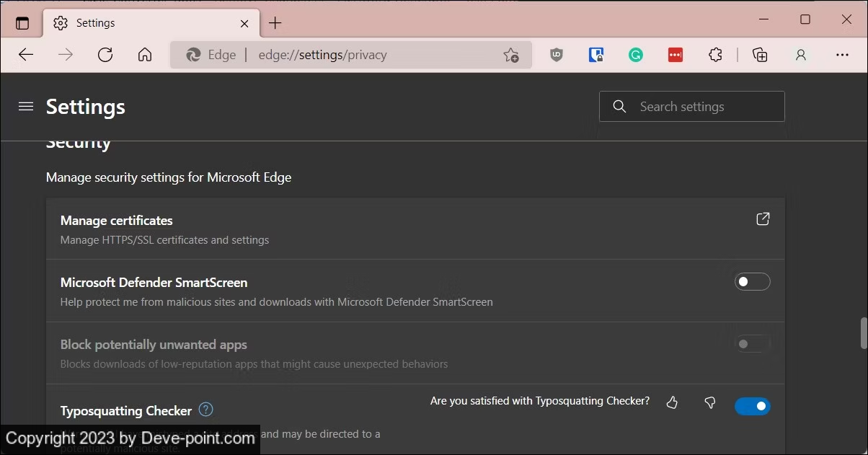Go back to the previous page
Screen dimensions: 868x455
tap(26, 55)
